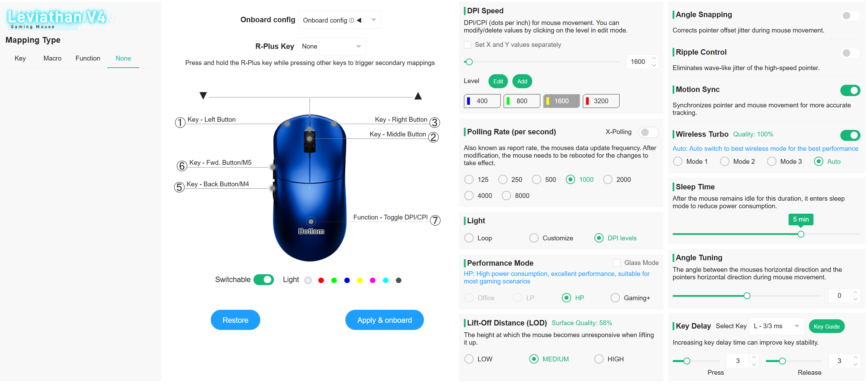Switch to the Function mapping tab
868x386 pixels.
coord(88,58)
